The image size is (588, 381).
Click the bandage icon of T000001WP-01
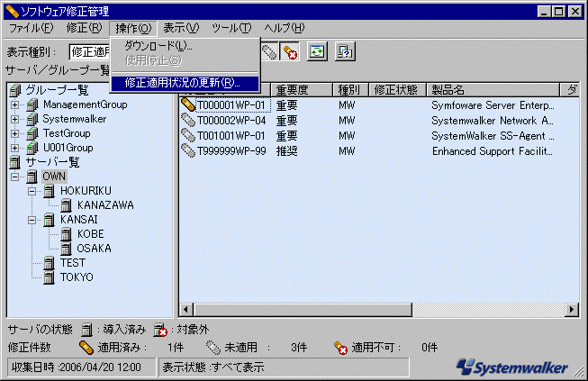tap(188, 105)
